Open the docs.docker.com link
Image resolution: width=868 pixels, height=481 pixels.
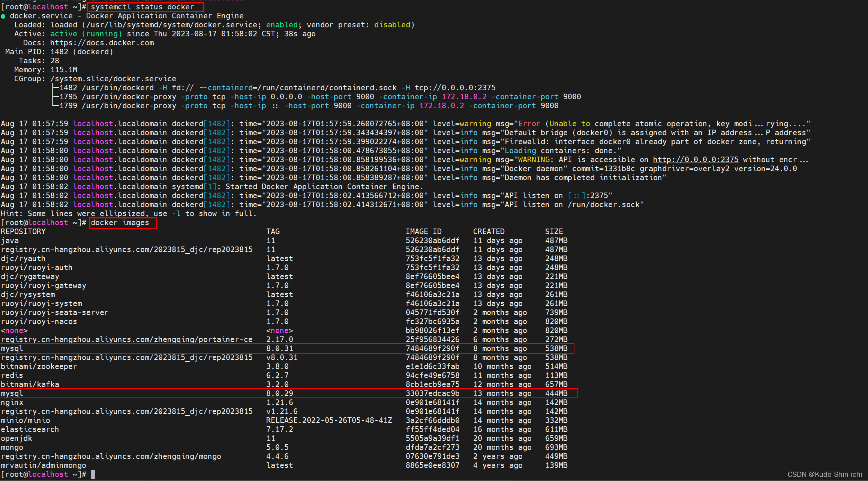pyautogui.click(x=102, y=43)
